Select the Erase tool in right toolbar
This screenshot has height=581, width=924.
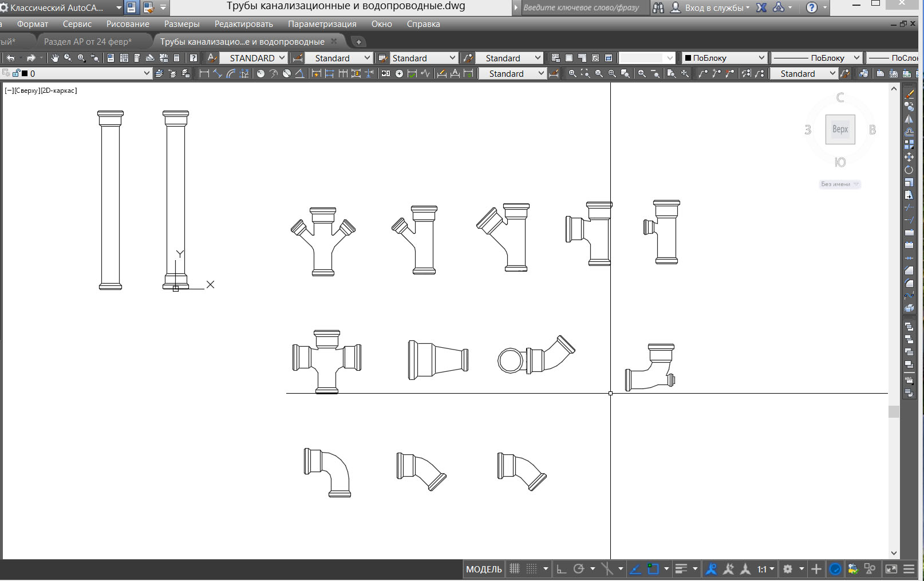point(909,94)
